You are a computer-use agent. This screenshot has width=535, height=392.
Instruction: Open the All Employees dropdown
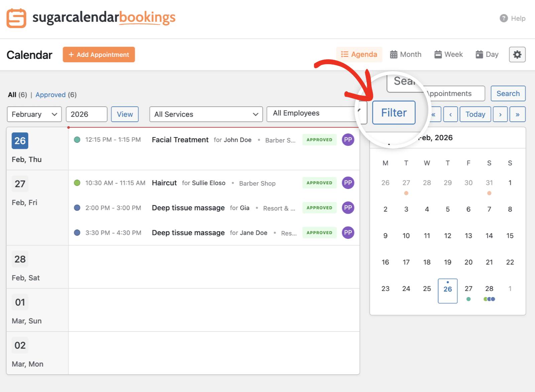coord(316,114)
